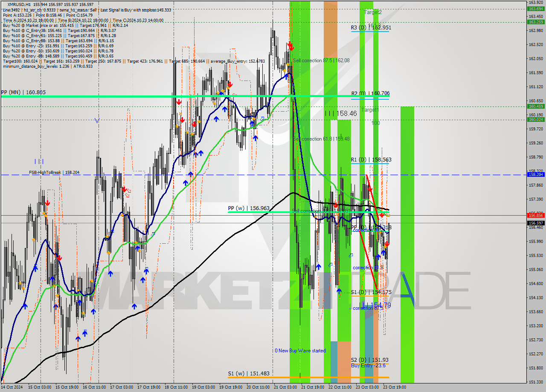546x392 pixels.
Task: Select the Target2 label
Action: pos(373,12)
